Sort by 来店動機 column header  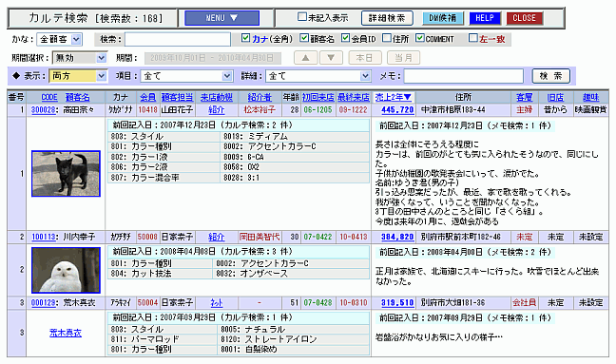click(217, 97)
